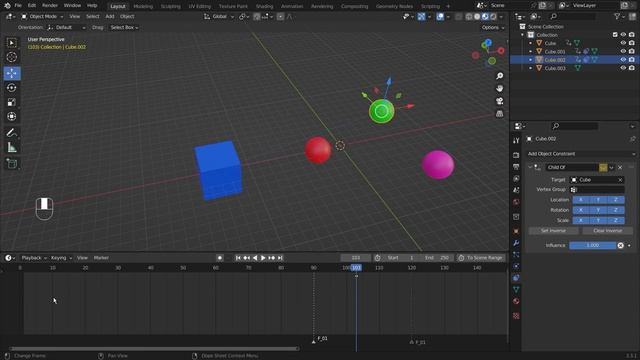640x360 pixels.
Task: Open the Material properties tab
Action: (x=516, y=301)
